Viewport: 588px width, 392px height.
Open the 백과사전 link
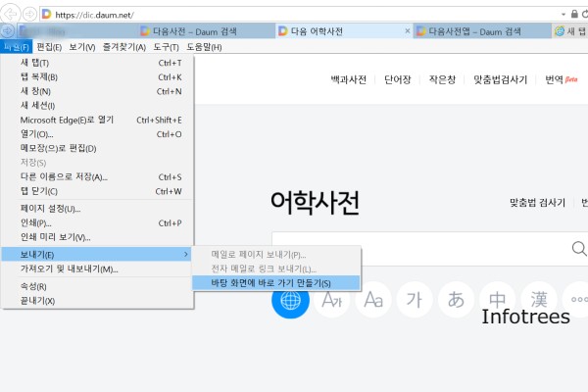point(348,79)
